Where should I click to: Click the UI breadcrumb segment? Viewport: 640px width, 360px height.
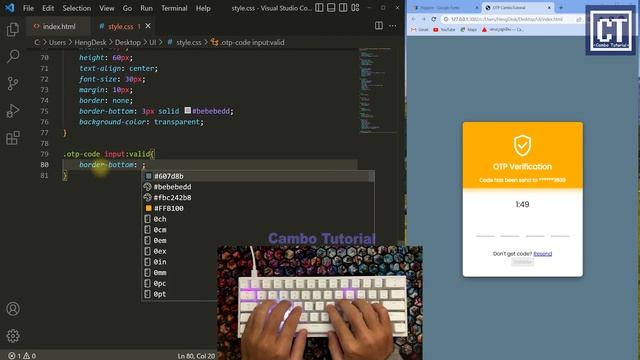(x=152, y=42)
